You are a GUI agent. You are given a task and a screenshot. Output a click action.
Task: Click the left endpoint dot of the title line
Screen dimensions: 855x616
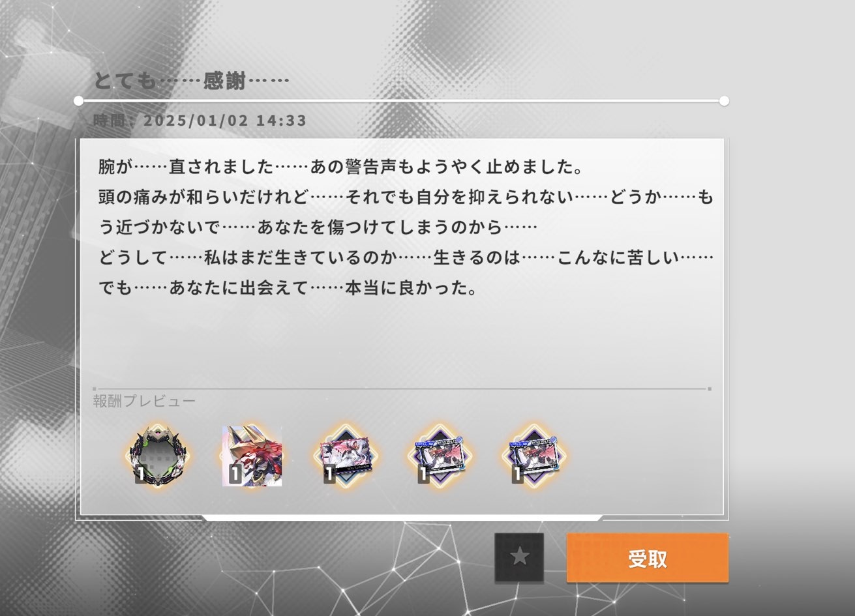coord(78,101)
